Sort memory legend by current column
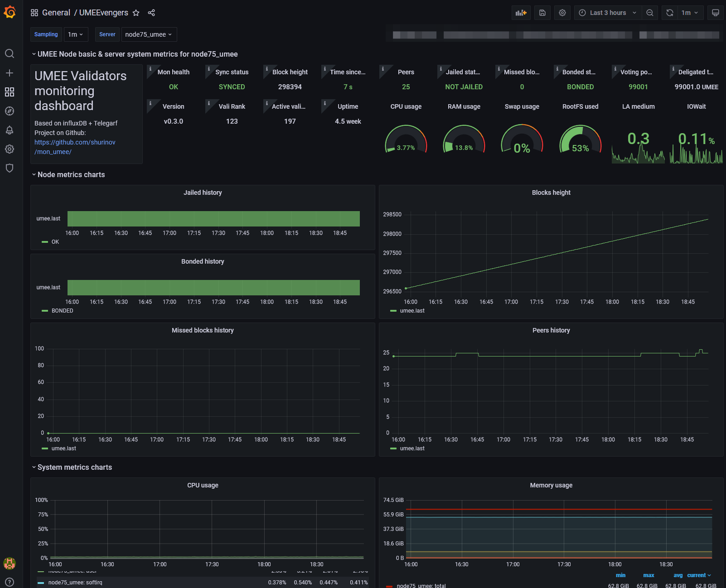This screenshot has width=726, height=588. [x=699, y=575]
